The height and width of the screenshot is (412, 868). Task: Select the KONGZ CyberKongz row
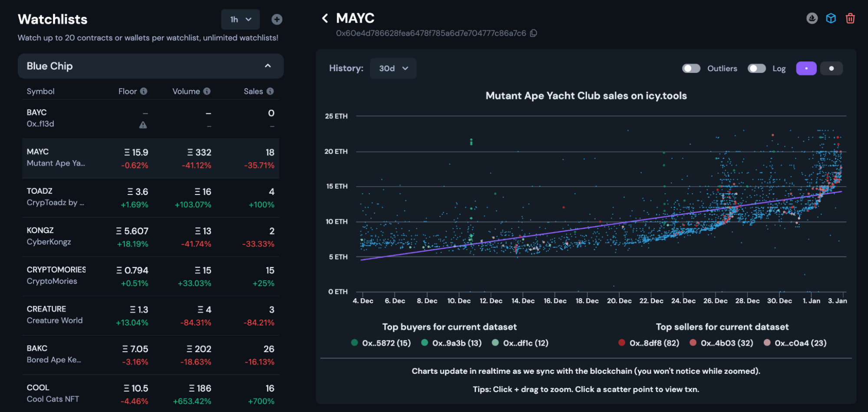click(151, 237)
